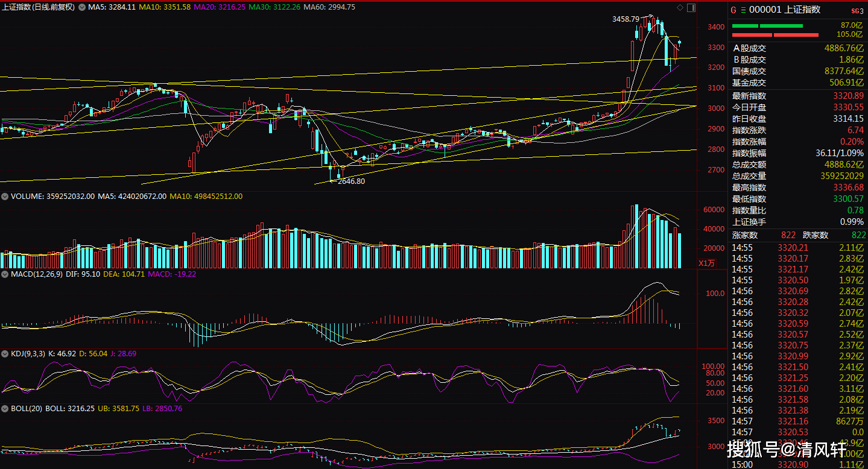
Task: Click the 2646.80 low price marker
Action: point(351,181)
